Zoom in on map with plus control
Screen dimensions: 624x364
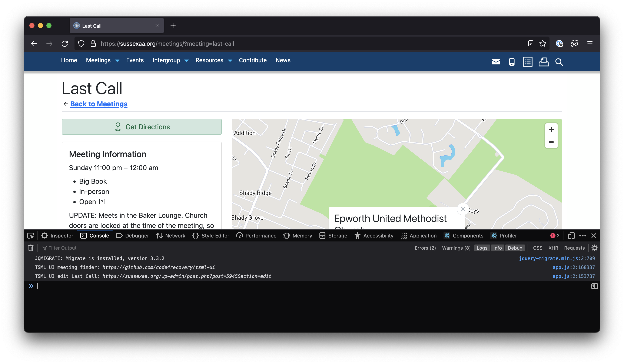pos(551,129)
